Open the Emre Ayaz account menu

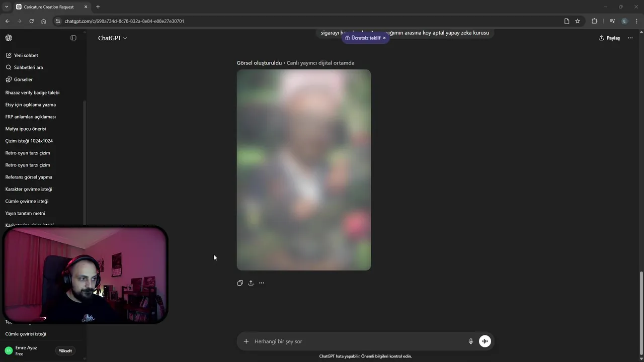coord(26,350)
